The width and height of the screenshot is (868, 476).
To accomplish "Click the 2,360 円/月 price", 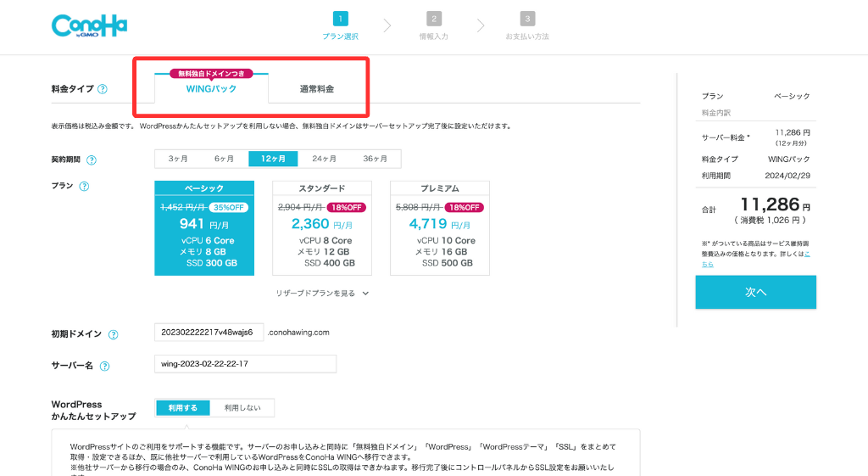I will coord(322,224).
